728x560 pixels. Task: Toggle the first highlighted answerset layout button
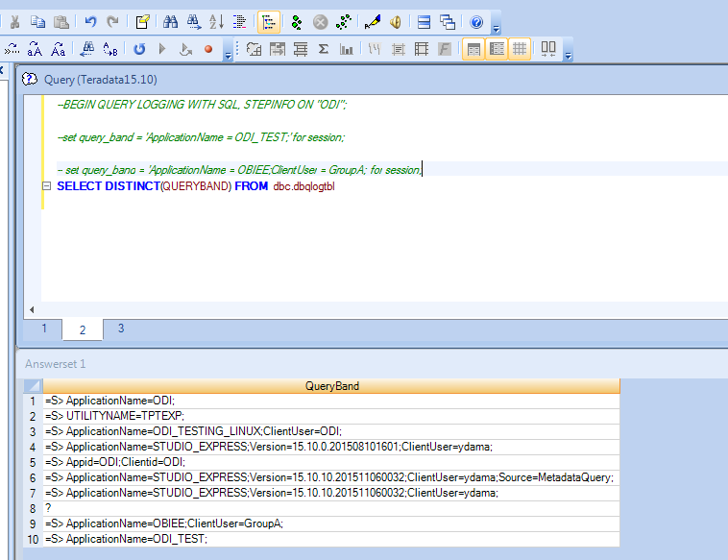point(473,49)
